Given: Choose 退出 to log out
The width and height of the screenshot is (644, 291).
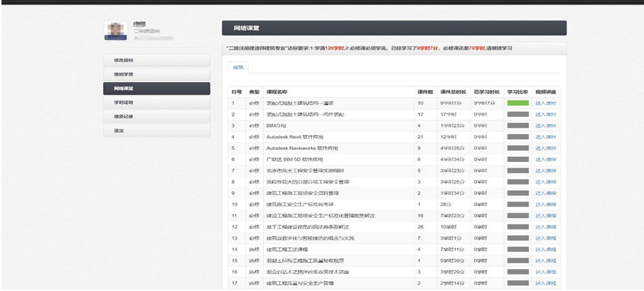Looking at the screenshot, I should tap(157, 131).
